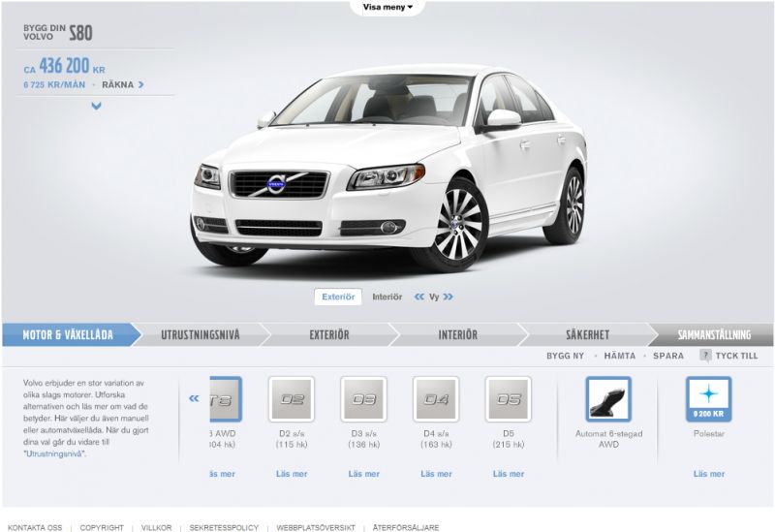This screenshot has width=775, height=532.
Task: Click Återförsäljare in footer
Action: click(406, 527)
